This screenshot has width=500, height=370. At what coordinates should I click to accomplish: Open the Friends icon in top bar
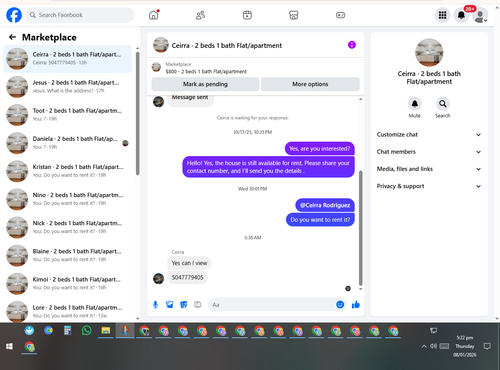pyautogui.click(x=200, y=15)
